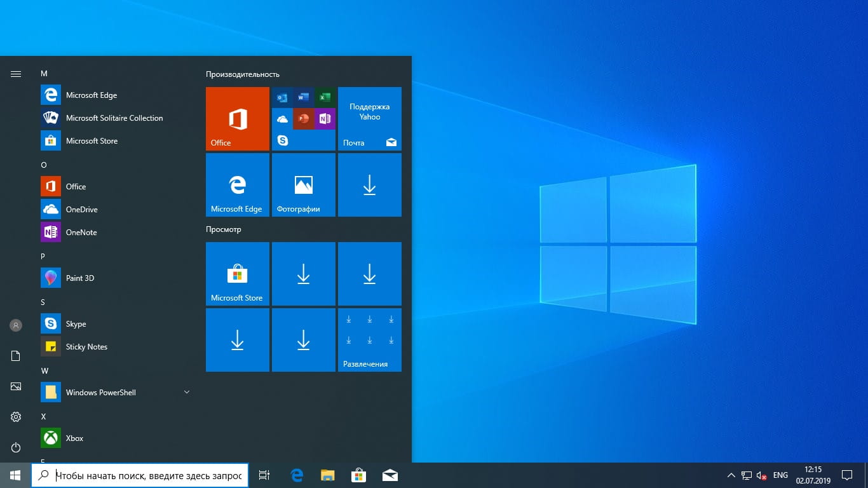Open Pictures icon in Start sidebar
This screenshot has height=488, width=868.
pyautogui.click(x=16, y=386)
